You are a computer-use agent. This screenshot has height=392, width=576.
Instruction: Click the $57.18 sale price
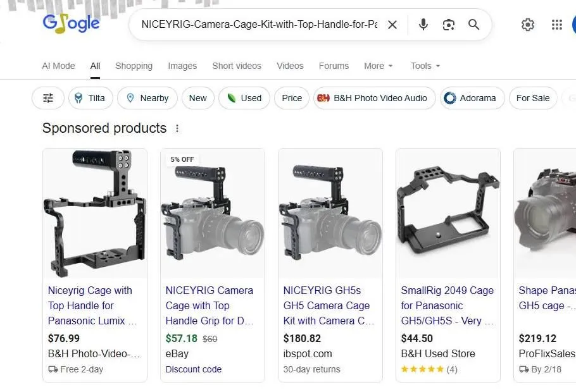pyautogui.click(x=182, y=338)
